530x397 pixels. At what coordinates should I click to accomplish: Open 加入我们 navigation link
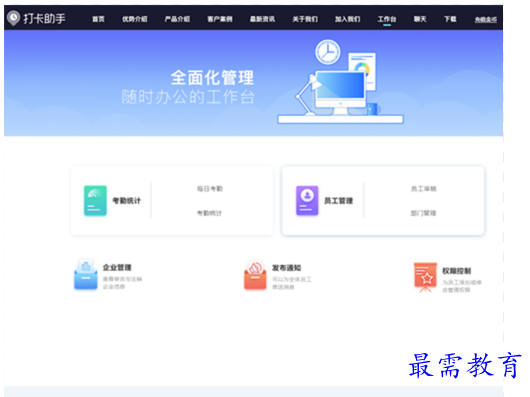coord(347,19)
